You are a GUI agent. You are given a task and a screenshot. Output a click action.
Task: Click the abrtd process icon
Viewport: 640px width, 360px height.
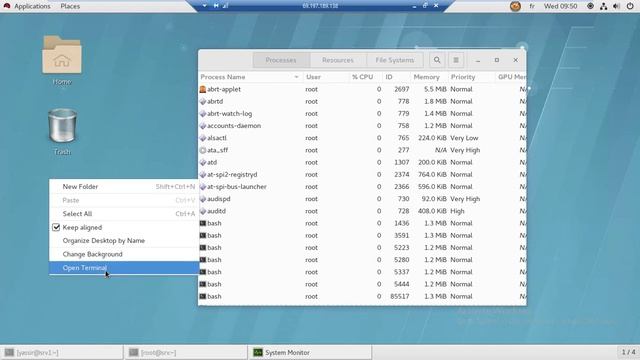(x=202, y=101)
